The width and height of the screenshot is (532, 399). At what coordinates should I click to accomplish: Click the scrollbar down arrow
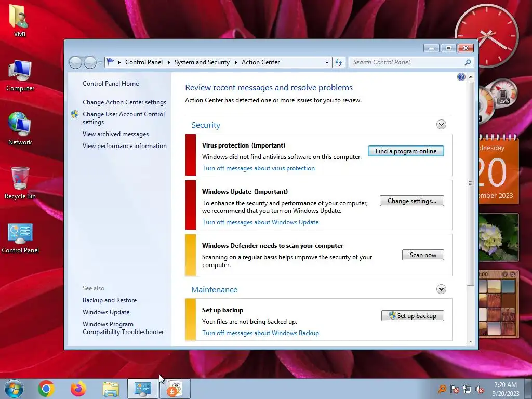coord(471,342)
